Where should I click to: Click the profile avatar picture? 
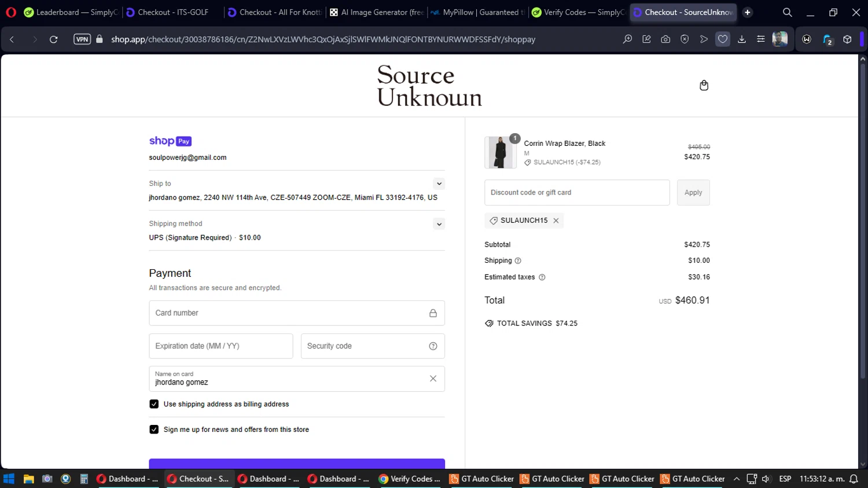point(780,39)
